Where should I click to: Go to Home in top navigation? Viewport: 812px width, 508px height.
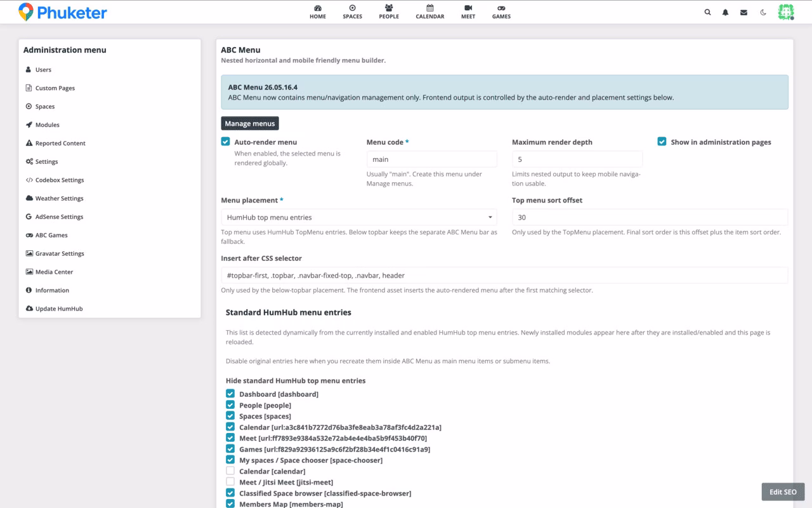pyautogui.click(x=318, y=12)
